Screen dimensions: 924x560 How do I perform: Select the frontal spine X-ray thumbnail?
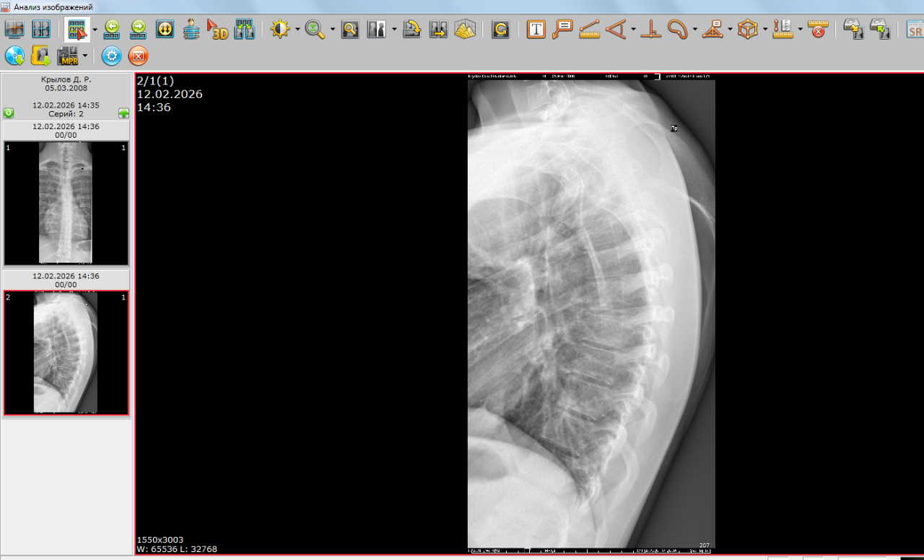coord(66,203)
